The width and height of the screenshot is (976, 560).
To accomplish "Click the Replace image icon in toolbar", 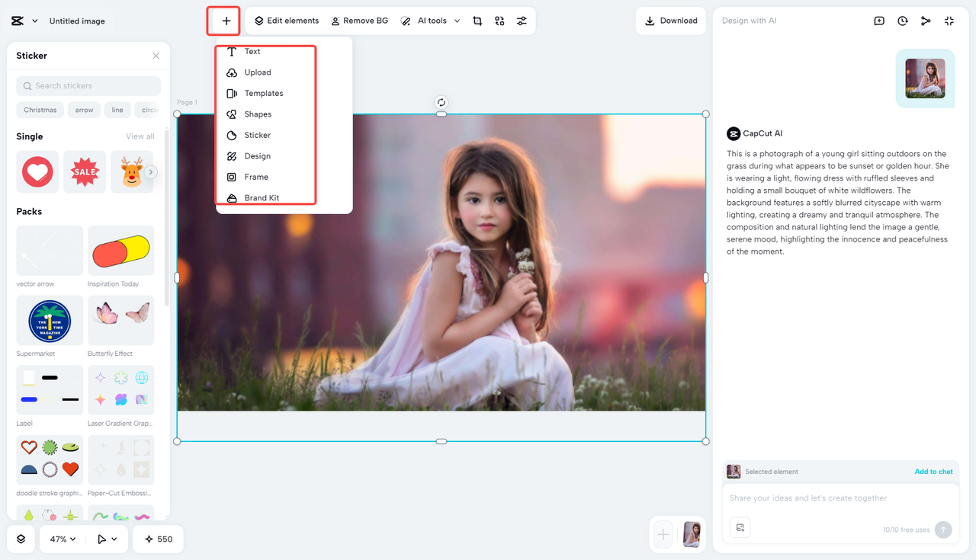I will (499, 21).
